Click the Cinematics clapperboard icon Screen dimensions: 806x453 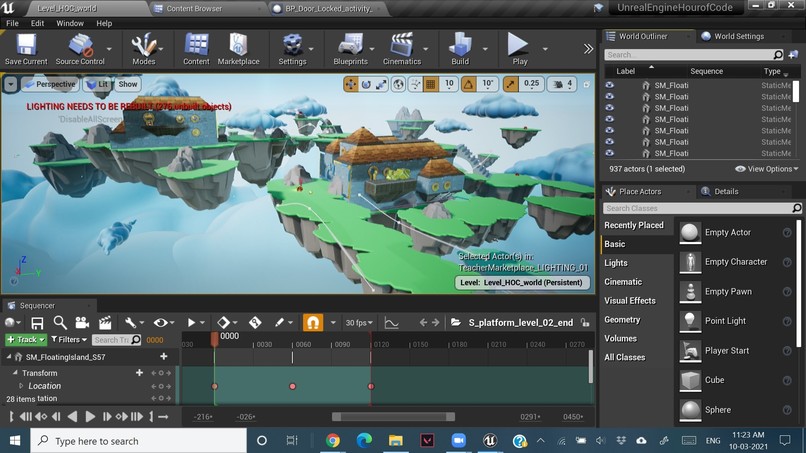(401, 49)
